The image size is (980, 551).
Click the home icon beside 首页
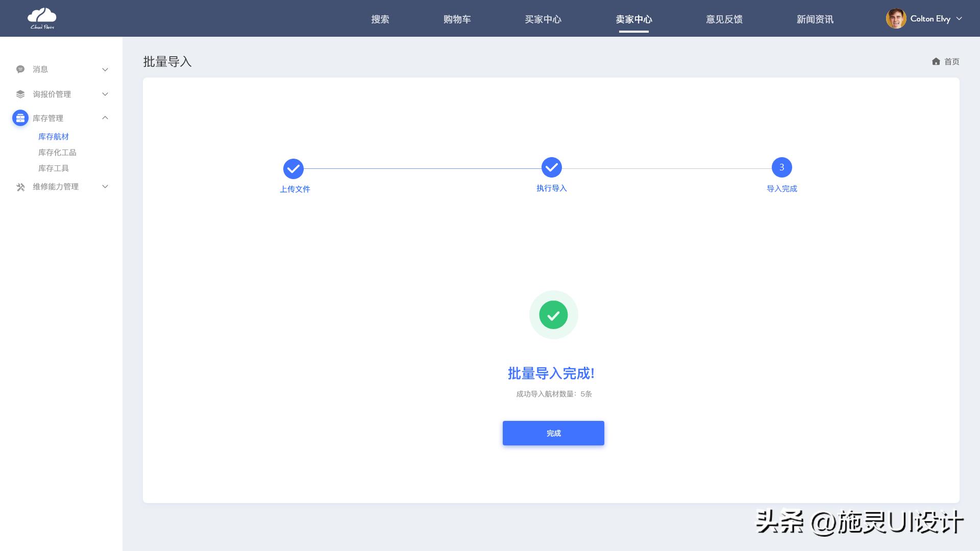pos(936,61)
